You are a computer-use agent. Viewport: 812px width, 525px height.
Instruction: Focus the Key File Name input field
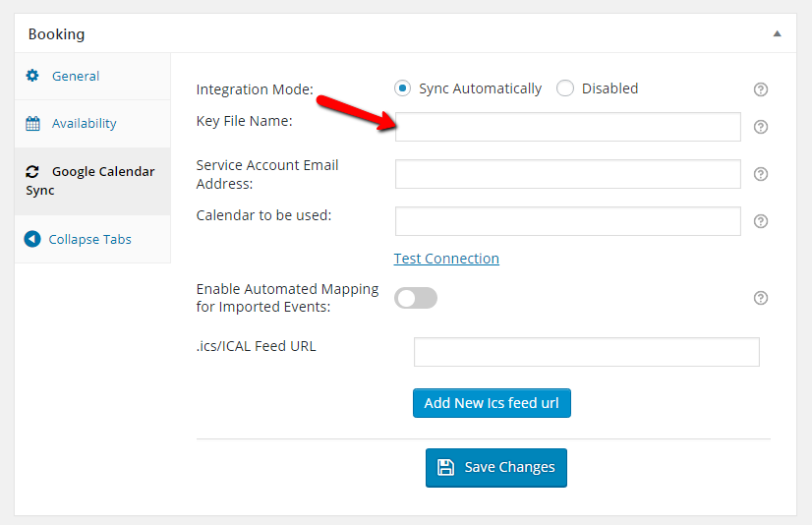(x=567, y=127)
